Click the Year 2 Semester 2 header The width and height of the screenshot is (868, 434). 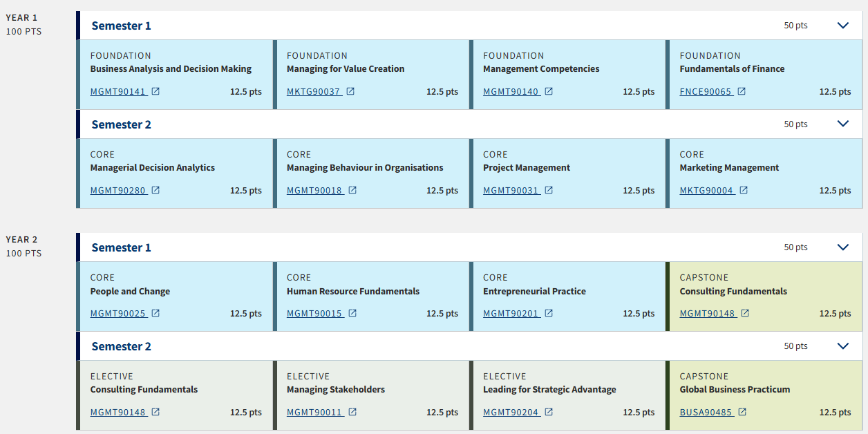click(x=470, y=346)
